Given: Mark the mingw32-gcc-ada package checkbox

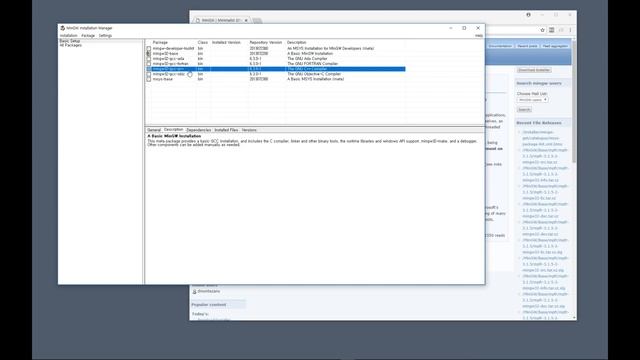Looking at the screenshot, I should (x=149, y=59).
